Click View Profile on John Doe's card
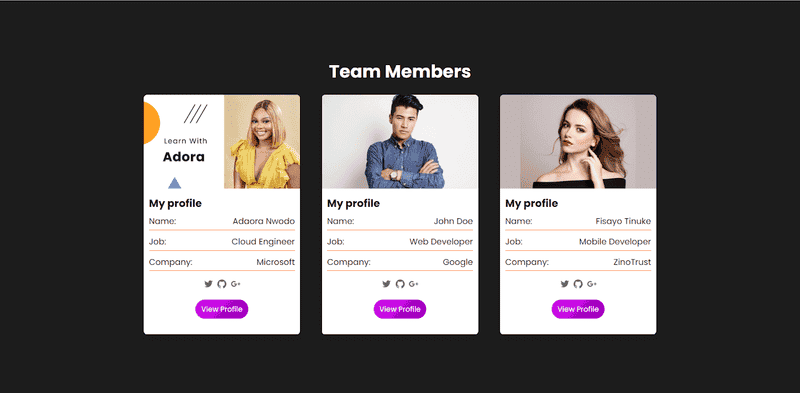This screenshot has width=800, height=393. point(400,309)
